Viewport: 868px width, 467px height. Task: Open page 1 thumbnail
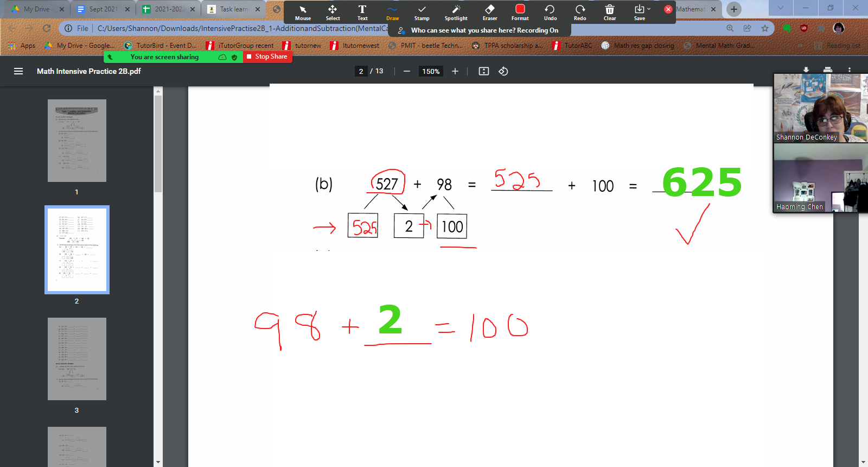[x=77, y=141]
